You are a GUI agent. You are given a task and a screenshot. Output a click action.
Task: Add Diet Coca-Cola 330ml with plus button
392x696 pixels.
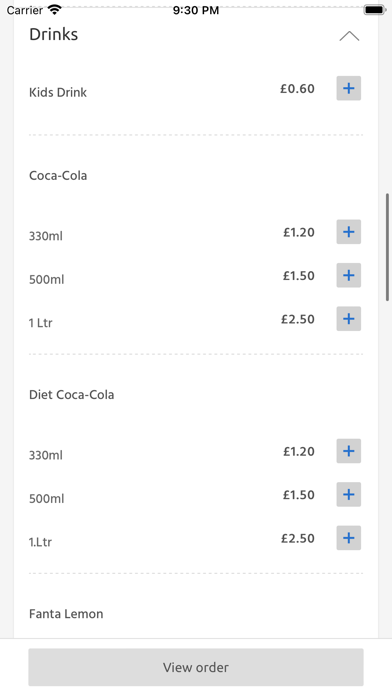tap(348, 451)
